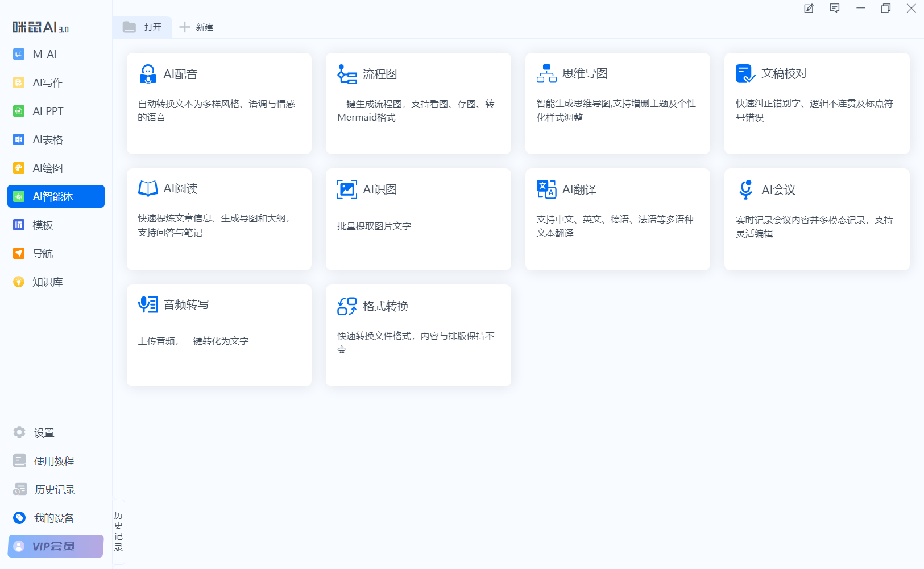Open the 音频转写 card title
This screenshot has width=924, height=569.
pyautogui.click(x=187, y=304)
